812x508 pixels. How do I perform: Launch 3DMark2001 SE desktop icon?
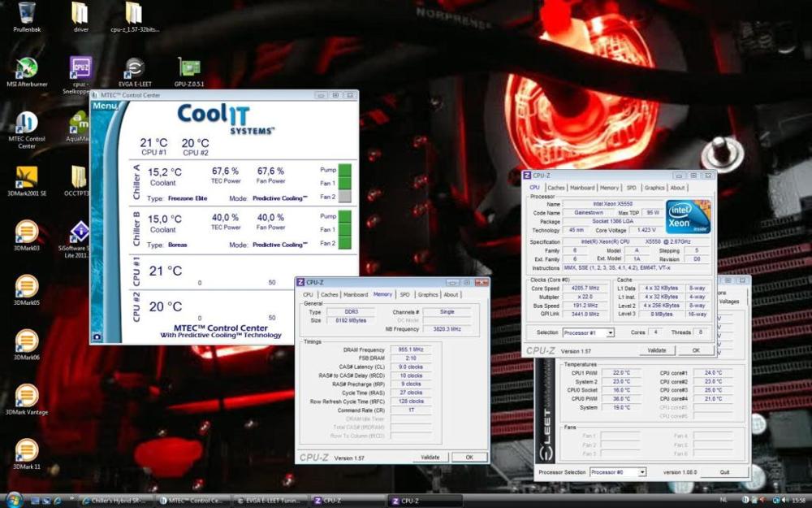(27, 181)
